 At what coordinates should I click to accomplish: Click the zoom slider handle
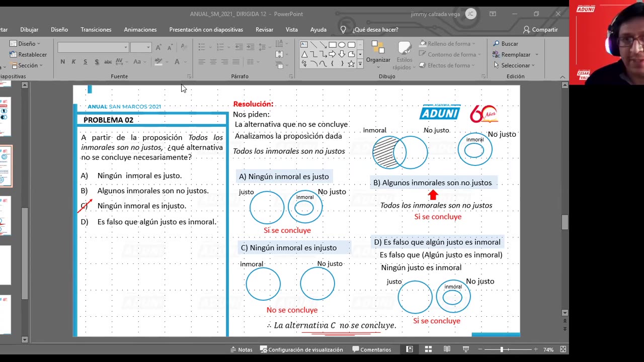[x=501, y=349]
